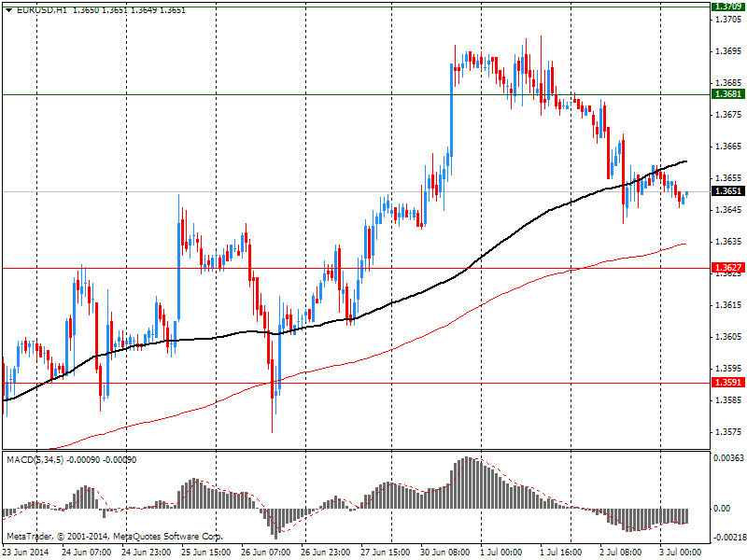Click the 1.3665 value on price axis
The width and height of the screenshot is (747, 560).
coord(728,147)
